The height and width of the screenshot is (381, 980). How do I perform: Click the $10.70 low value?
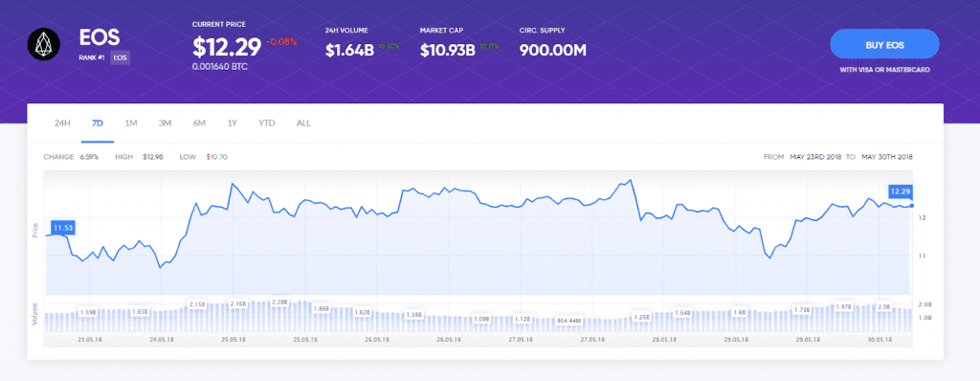click(x=216, y=157)
